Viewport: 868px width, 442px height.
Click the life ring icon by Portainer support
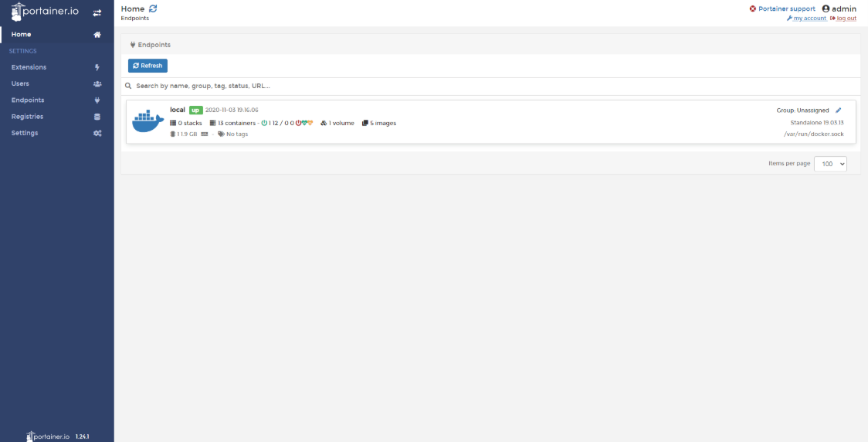pyautogui.click(x=753, y=8)
